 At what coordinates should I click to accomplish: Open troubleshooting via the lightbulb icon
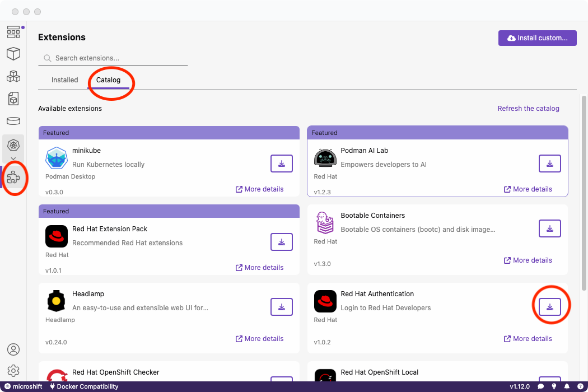click(x=554, y=386)
